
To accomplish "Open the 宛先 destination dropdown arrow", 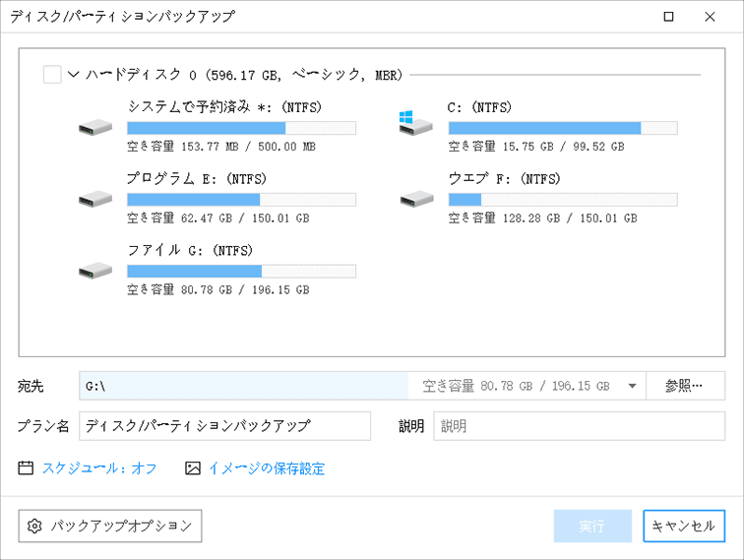I will click(632, 386).
